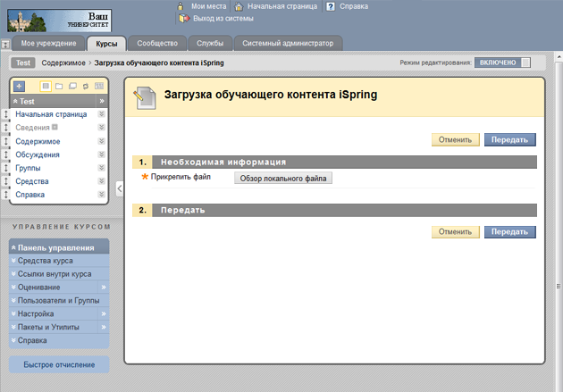
Task: Click the » arrow on the Оценивание row
Action: tap(104, 287)
